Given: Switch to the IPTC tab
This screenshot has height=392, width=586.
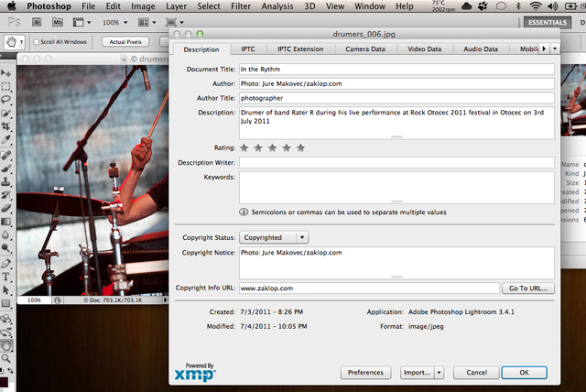Looking at the screenshot, I should [x=248, y=49].
